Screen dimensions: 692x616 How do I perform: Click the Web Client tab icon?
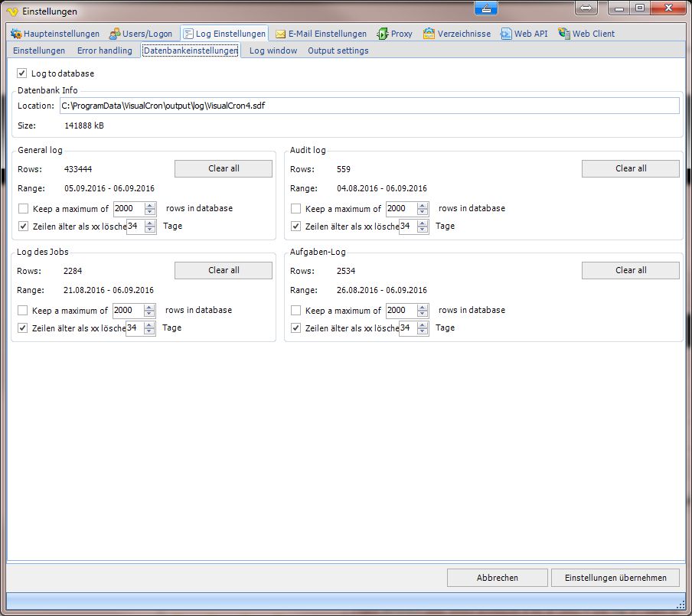pyautogui.click(x=564, y=34)
